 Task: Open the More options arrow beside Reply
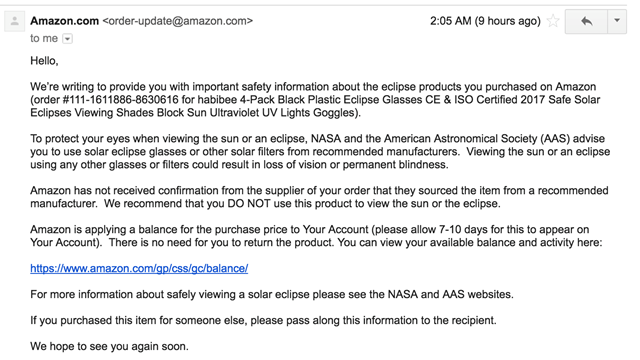[617, 21]
